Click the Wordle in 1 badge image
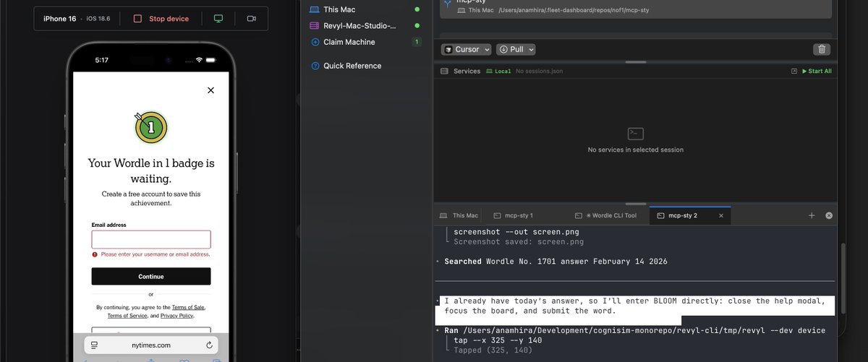Screen dimensions: 868x362 pyautogui.click(x=150, y=128)
